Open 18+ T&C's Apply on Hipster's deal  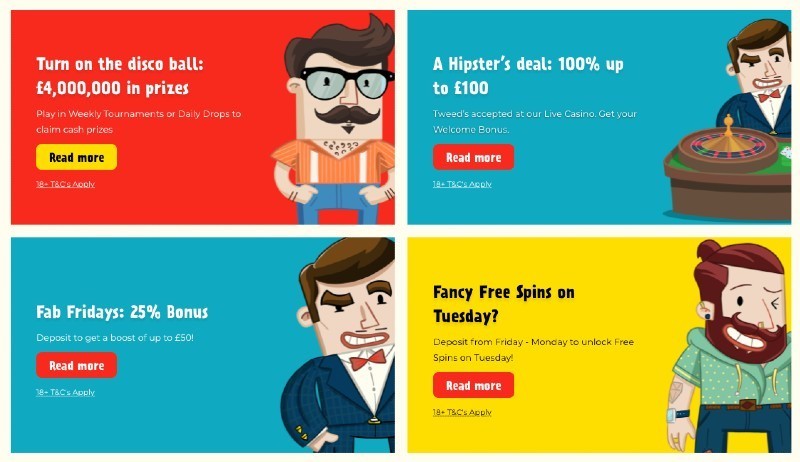[462, 184]
